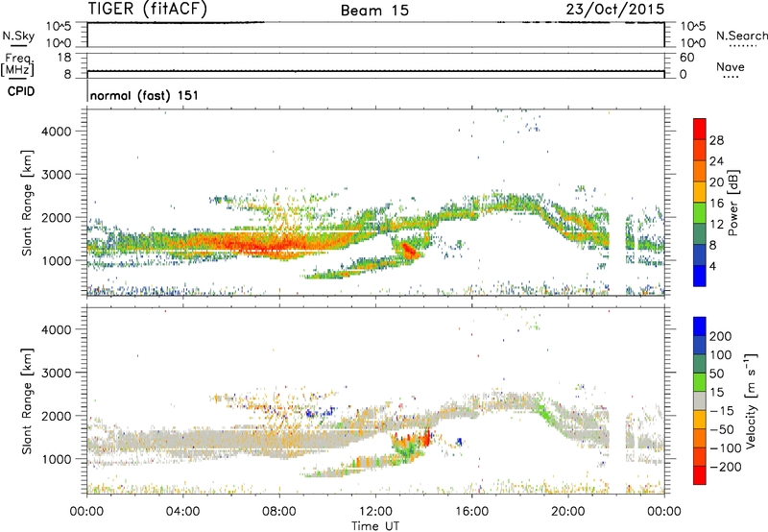Click the 20:00 time axis label
Viewport: 768px width, 532px height.
click(x=567, y=512)
